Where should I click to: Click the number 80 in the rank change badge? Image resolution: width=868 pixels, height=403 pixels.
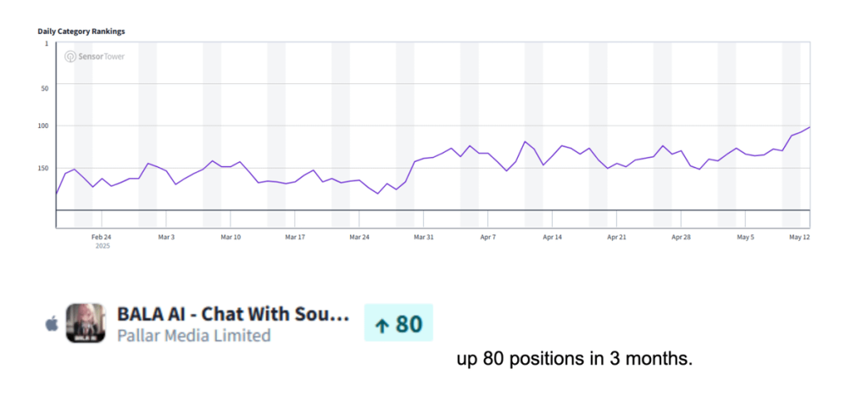point(409,323)
